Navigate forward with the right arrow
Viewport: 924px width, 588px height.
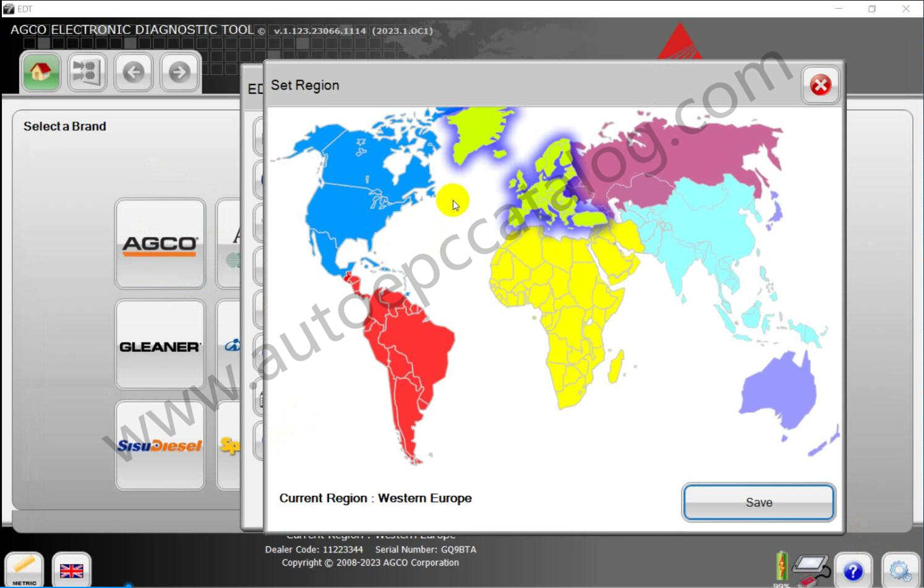coord(179,72)
